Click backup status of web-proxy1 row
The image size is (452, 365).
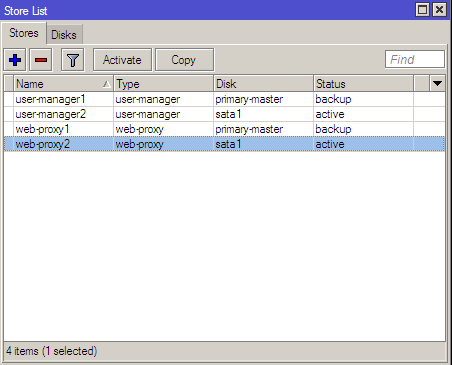(333, 129)
